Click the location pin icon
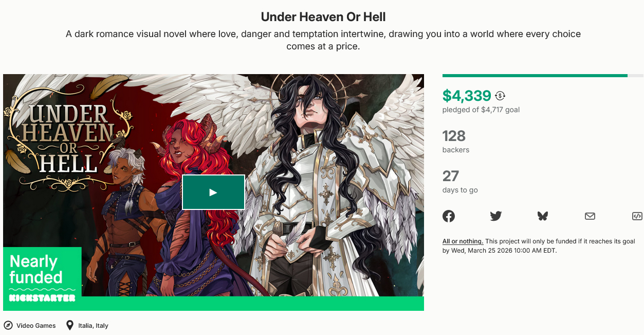This screenshot has height=335, width=644. click(70, 325)
